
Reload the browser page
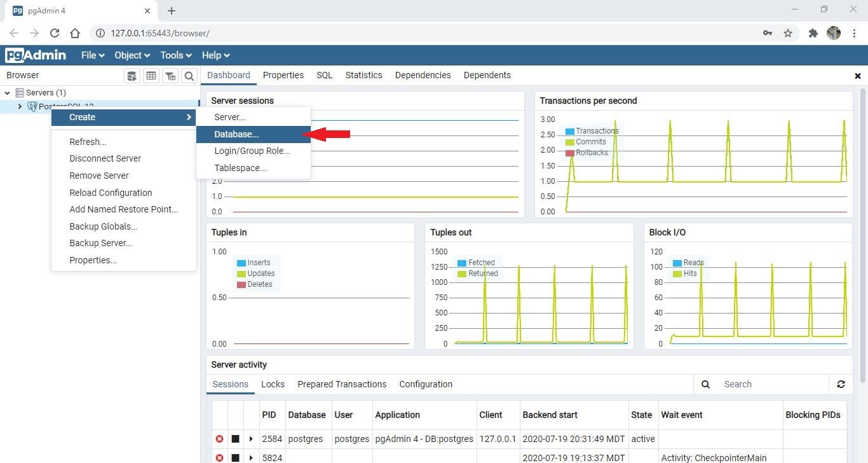[x=55, y=33]
